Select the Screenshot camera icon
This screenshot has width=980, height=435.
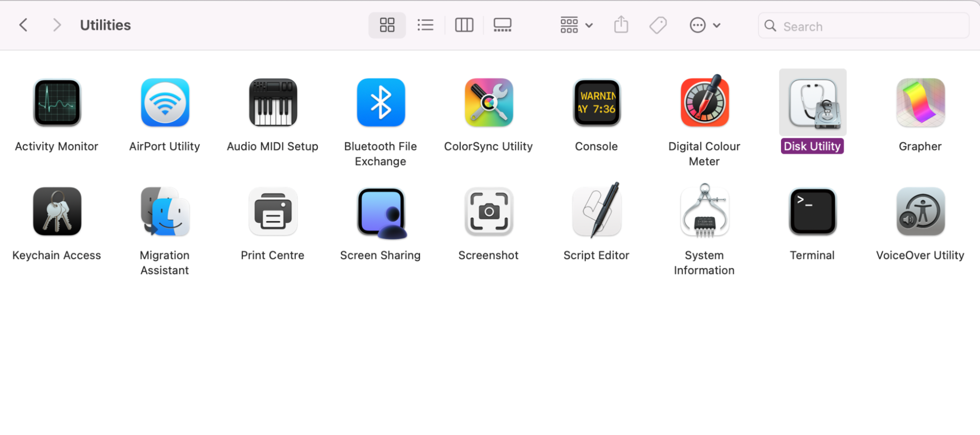point(489,211)
